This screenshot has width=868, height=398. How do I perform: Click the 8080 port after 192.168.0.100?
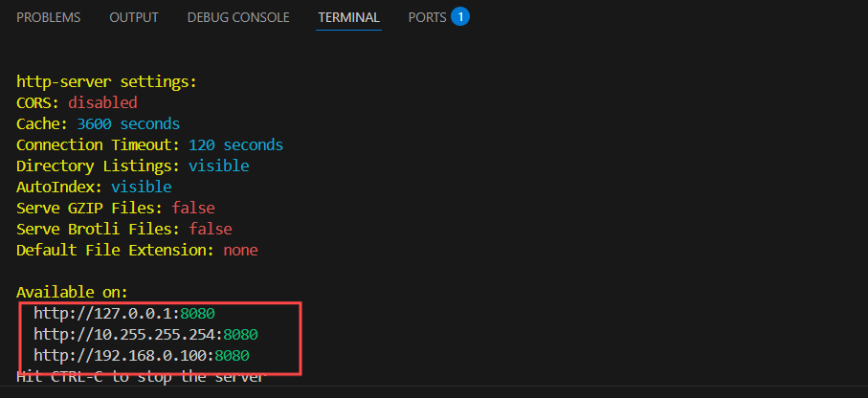232,356
